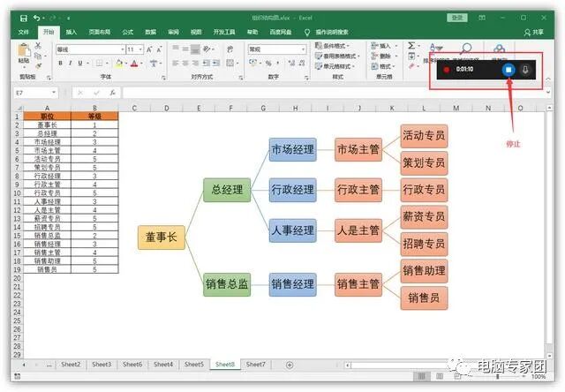Cut the selection with scissors icon
The image size is (565, 392).
pos(38,46)
